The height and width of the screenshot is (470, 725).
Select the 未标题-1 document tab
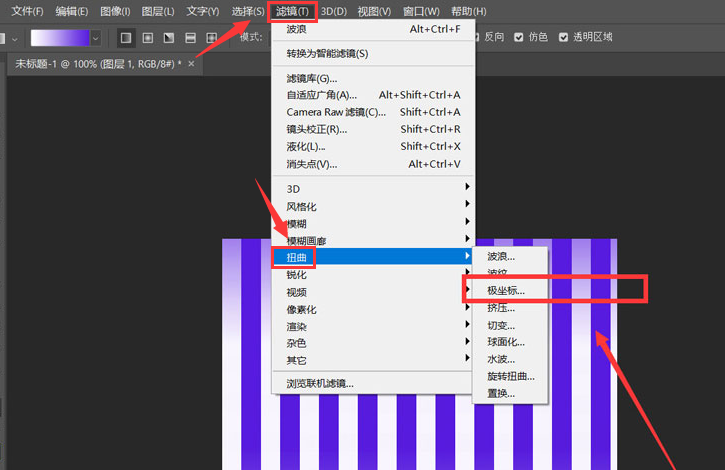pos(98,64)
